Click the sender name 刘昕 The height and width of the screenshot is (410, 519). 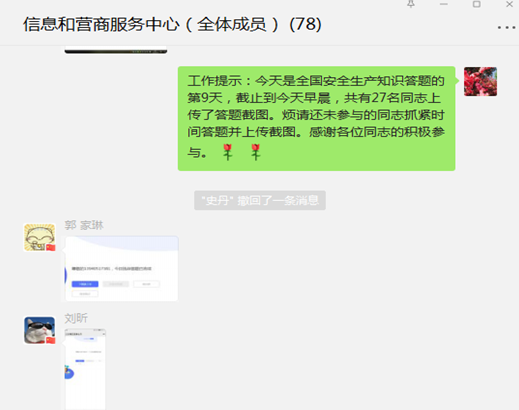coord(76,318)
